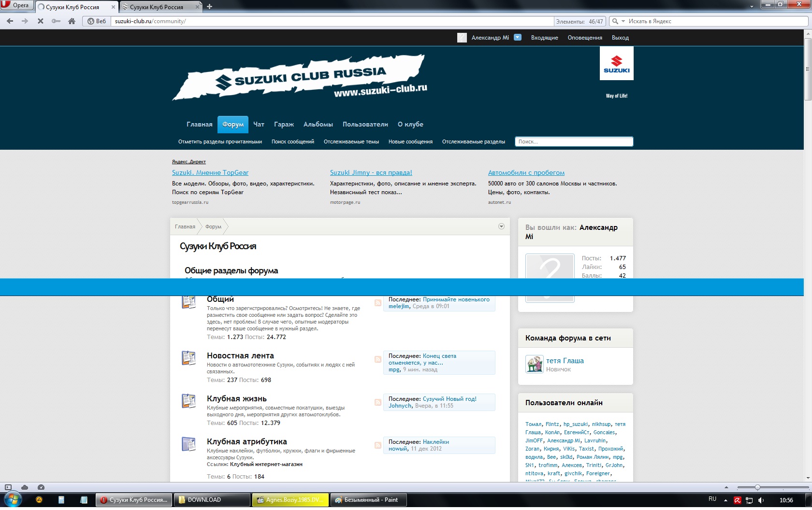The width and height of the screenshot is (812, 510).
Task: Click the Opera menu button
Action: coord(17,5)
